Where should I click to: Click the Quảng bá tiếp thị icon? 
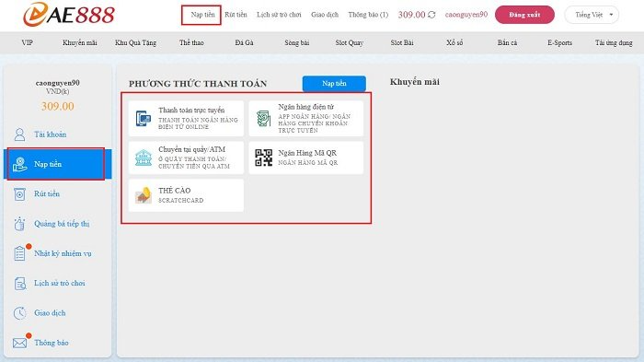[x=19, y=223]
